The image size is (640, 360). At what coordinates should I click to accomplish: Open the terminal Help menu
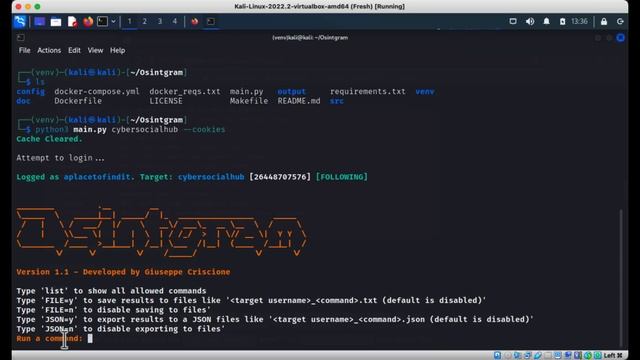click(118, 50)
